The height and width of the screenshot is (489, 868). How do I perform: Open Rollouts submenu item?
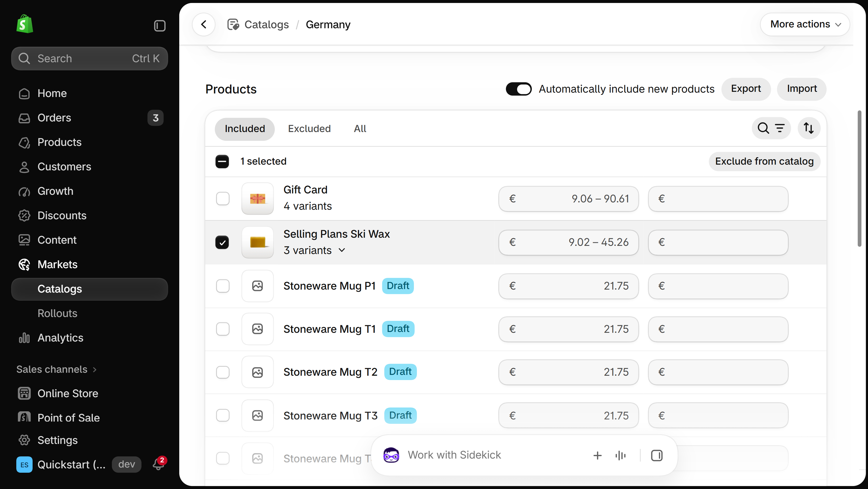coord(89,314)
